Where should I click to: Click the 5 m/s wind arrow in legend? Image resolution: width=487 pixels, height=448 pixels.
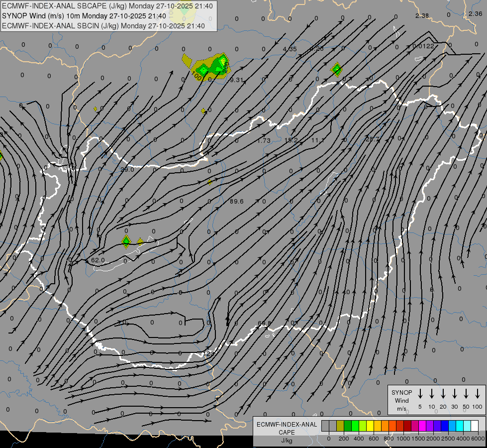pos(420,394)
